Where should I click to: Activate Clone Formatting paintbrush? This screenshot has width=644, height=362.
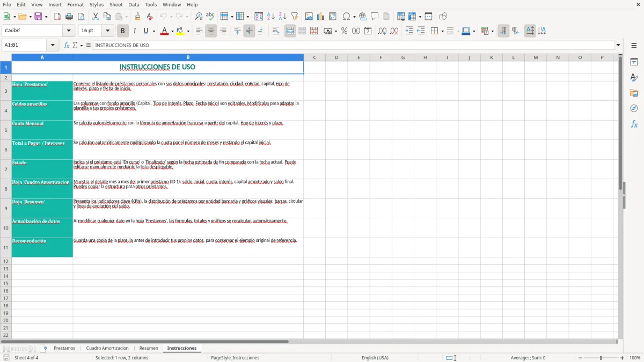(x=137, y=17)
